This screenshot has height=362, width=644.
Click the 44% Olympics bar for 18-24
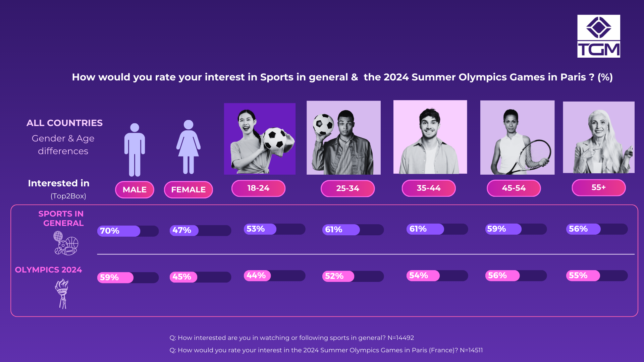(x=274, y=276)
